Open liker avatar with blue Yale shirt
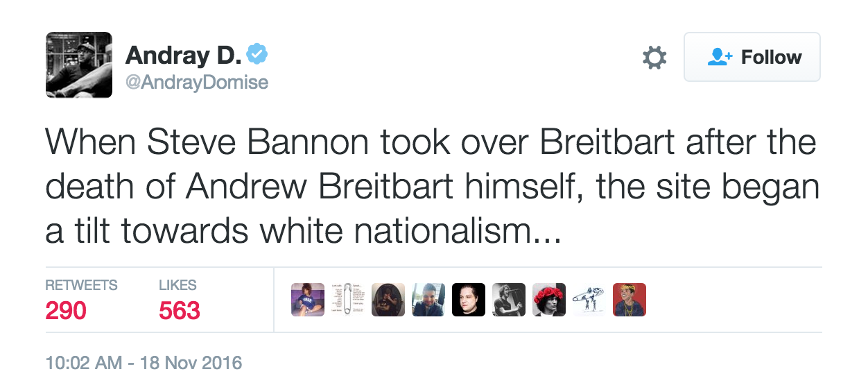 click(307, 300)
